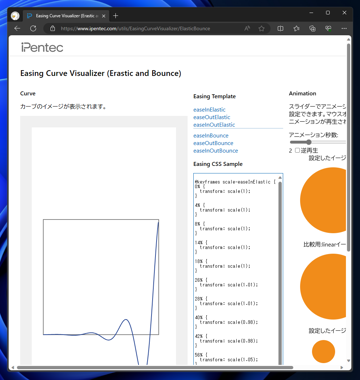Select the easeOutBounce template link

(x=213, y=143)
